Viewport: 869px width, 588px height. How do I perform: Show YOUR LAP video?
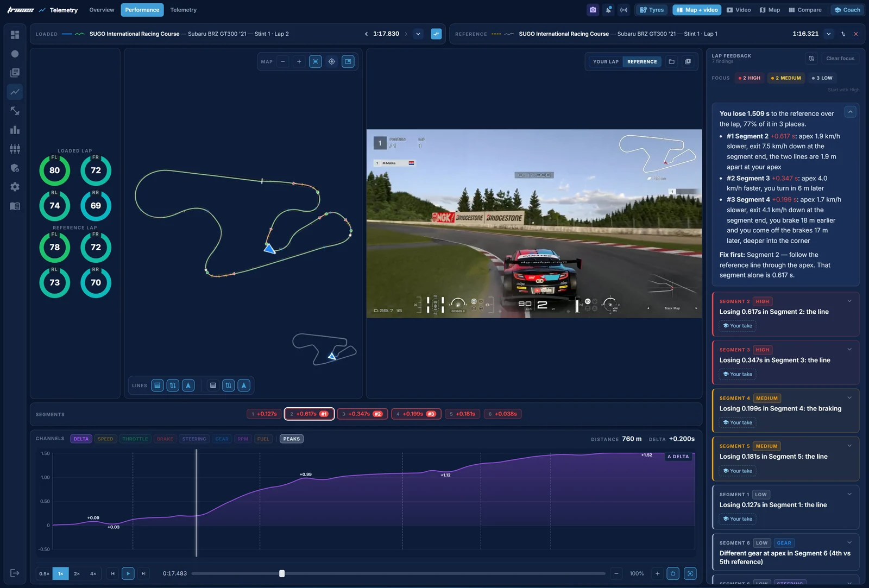tap(606, 61)
